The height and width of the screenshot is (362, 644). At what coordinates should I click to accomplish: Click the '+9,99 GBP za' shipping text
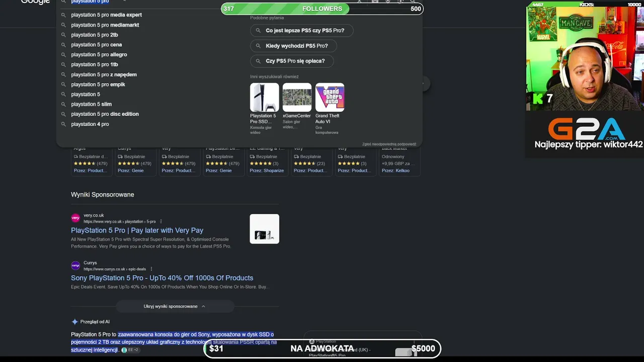point(398,163)
